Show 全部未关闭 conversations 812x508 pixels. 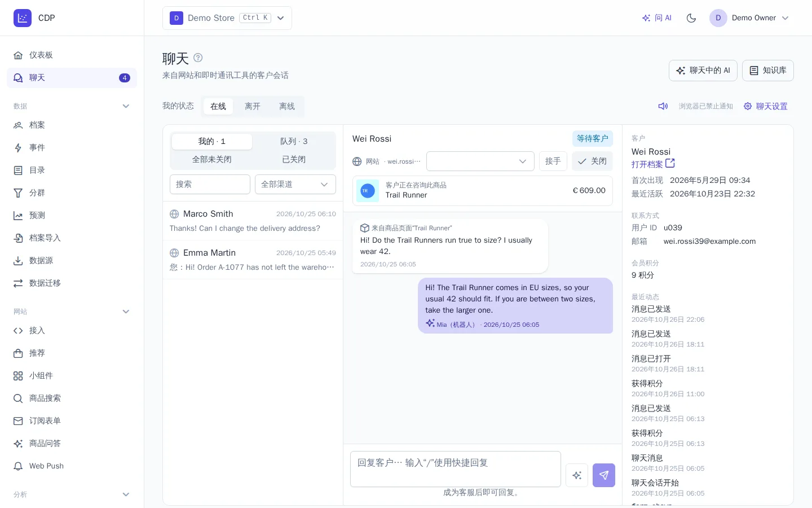coord(212,160)
